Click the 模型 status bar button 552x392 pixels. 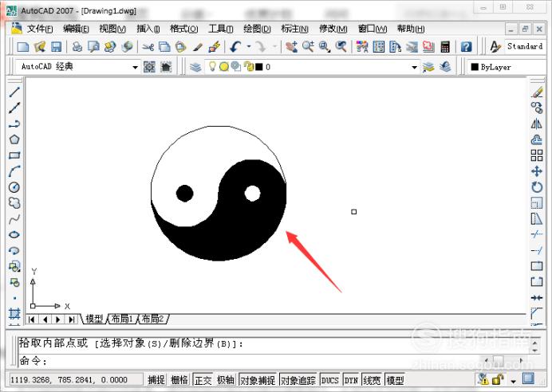coord(395,380)
